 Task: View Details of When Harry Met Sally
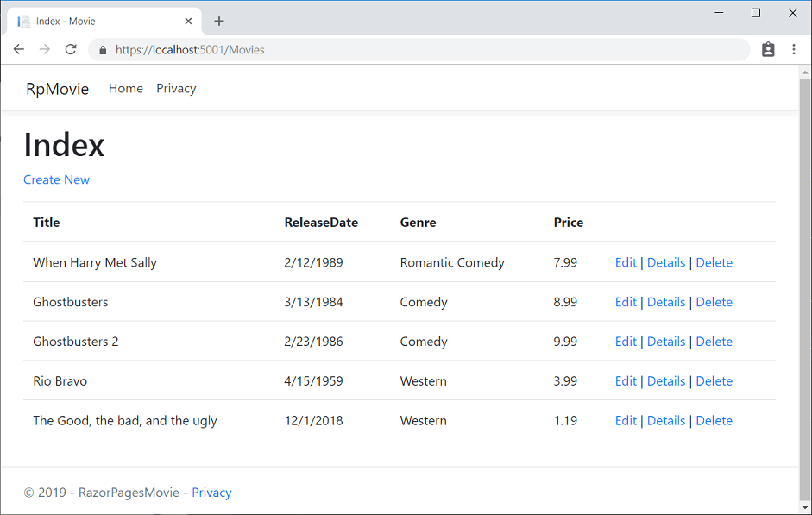666,262
